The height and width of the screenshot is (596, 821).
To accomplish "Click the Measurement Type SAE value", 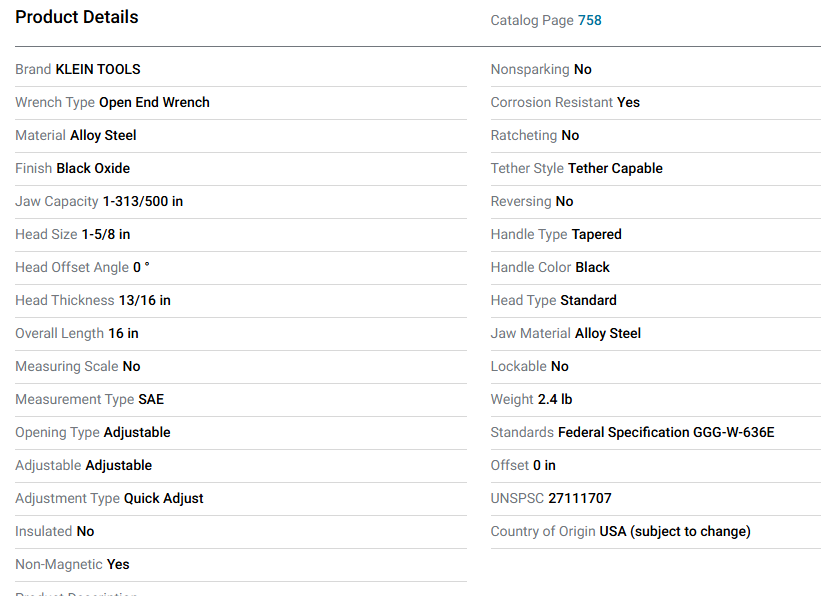I will click(x=151, y=399).
